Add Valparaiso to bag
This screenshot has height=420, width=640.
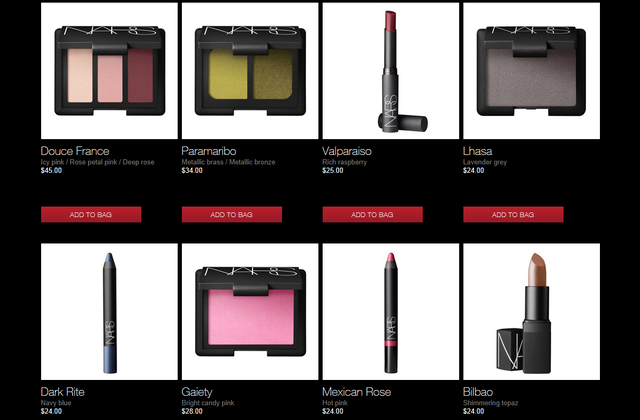point(373,214)
